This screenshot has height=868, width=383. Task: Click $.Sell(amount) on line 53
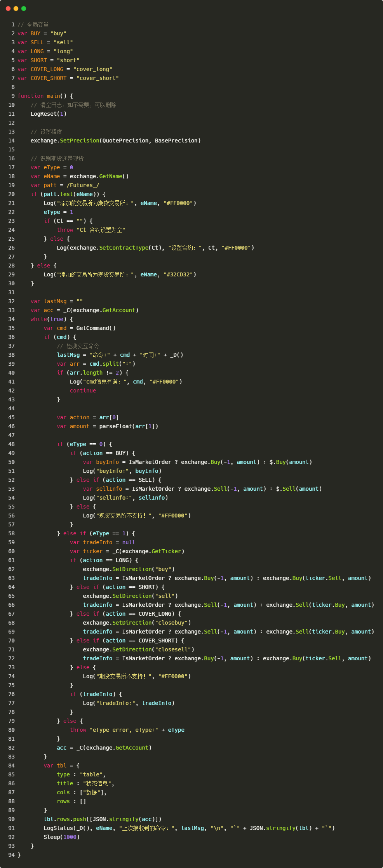tap(299, 489)
